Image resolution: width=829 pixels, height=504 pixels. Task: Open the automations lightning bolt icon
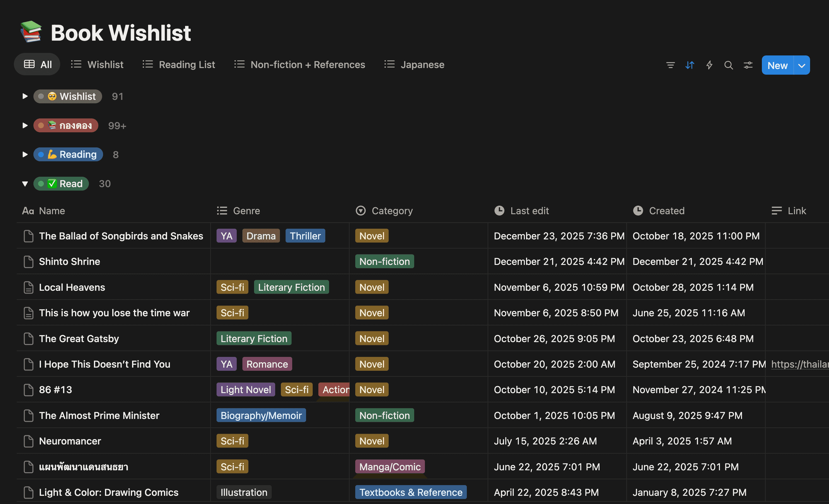(x=709, y=65)
